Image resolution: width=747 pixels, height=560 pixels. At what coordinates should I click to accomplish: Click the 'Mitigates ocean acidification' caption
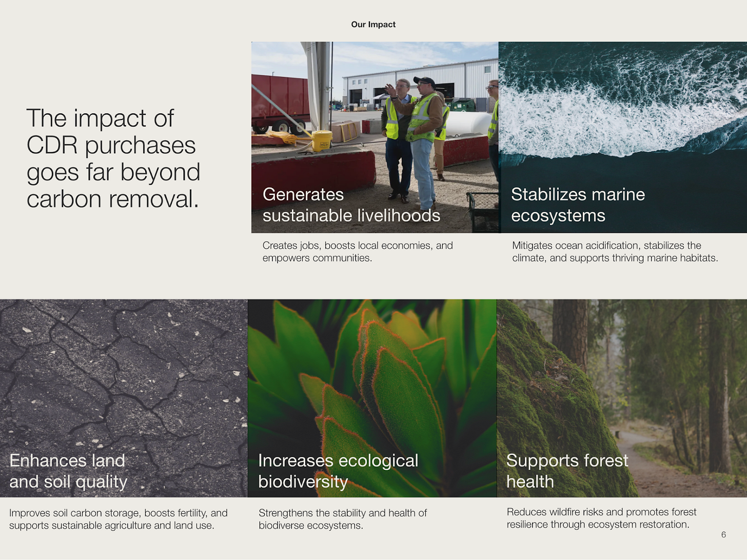(x=615, y=251)
